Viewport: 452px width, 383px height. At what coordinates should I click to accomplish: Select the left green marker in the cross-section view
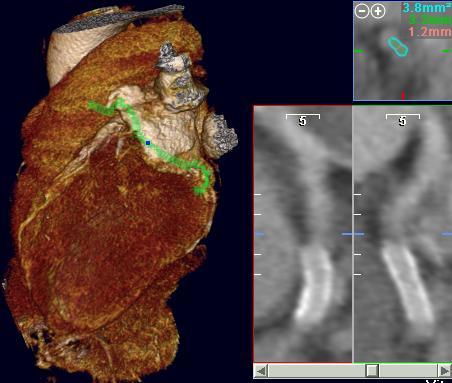(x=359, y=51)
